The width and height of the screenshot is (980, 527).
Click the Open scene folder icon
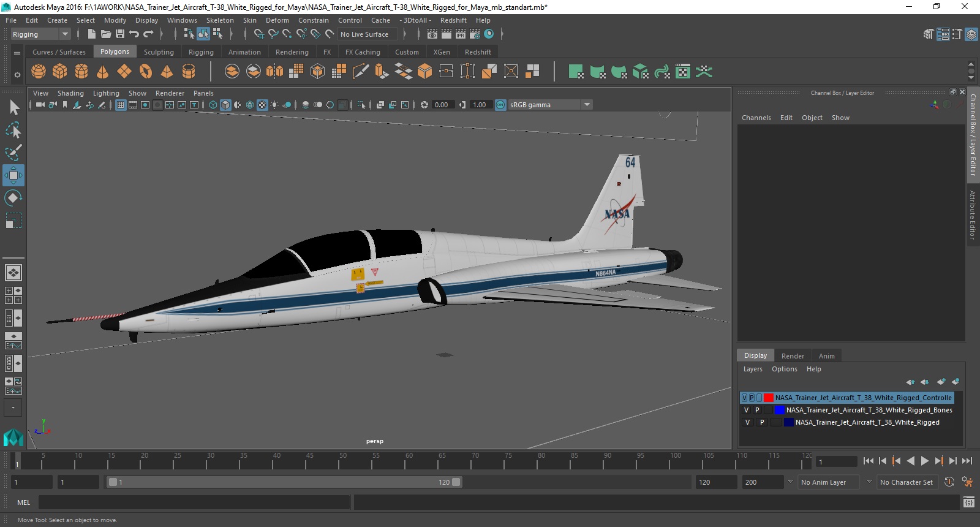105,34
